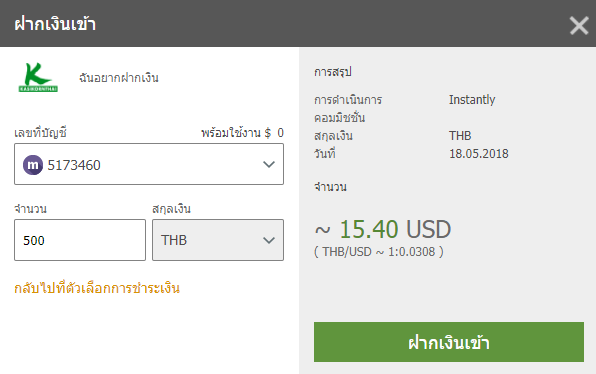Close the ฝากเงินเข้า dialog with X
Image resolution: width=596 pixels, height=374 pixels.
coord(579,26)
